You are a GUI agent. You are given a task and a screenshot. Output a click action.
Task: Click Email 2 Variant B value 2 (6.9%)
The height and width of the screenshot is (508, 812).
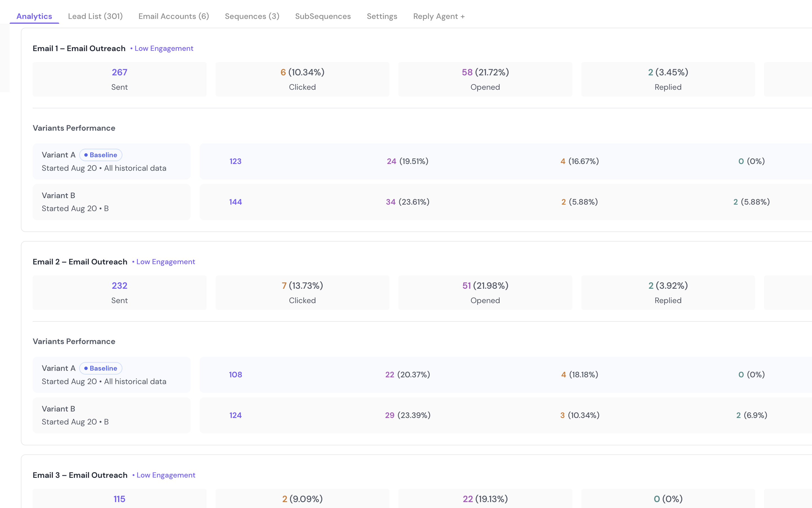point(752,415)
